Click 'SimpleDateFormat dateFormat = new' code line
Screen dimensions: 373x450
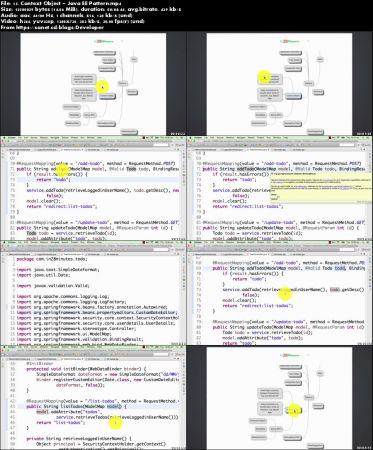pos(107,374)
